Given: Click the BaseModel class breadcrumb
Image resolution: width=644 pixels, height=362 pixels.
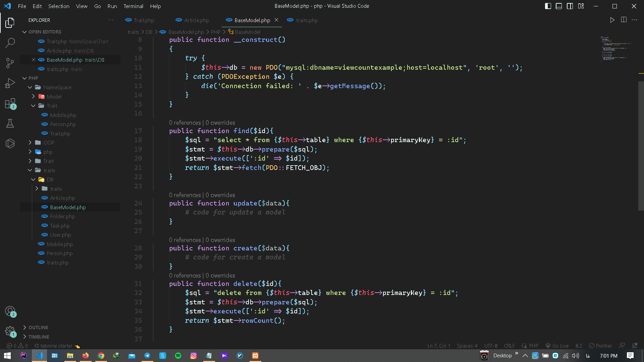Looking at the screenshot, I should [247, 32].
